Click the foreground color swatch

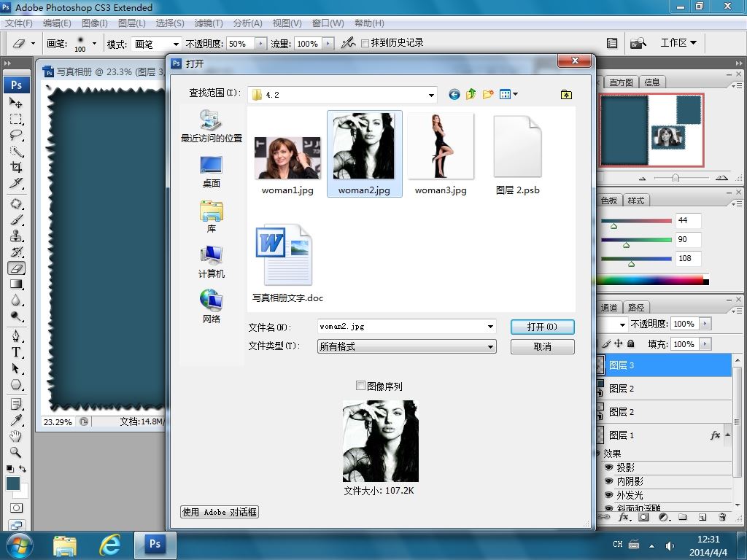13,484
